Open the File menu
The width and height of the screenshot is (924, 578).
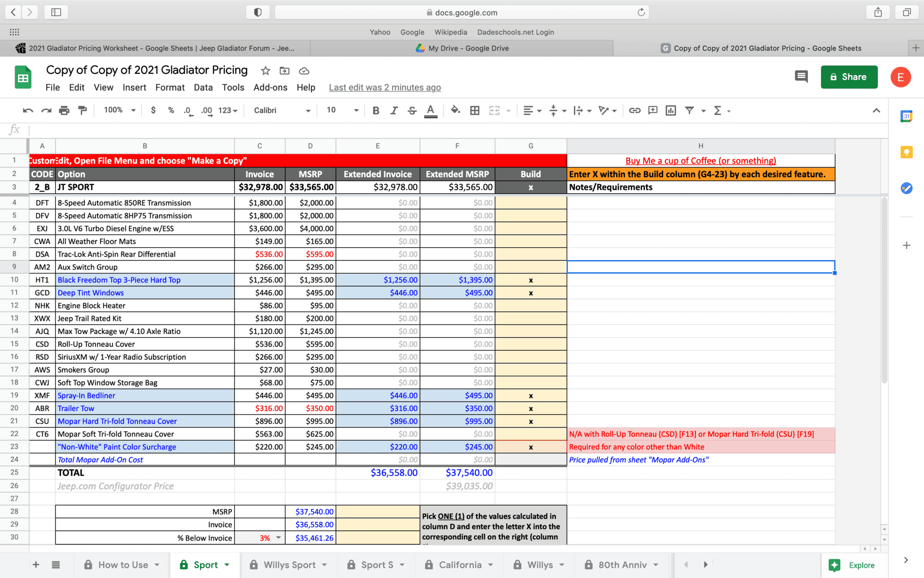[53, 88]
